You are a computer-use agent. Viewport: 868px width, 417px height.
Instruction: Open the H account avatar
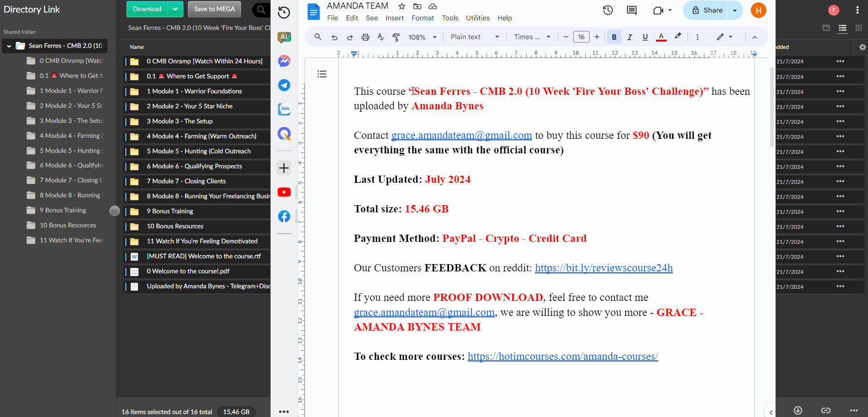[759, 10]
